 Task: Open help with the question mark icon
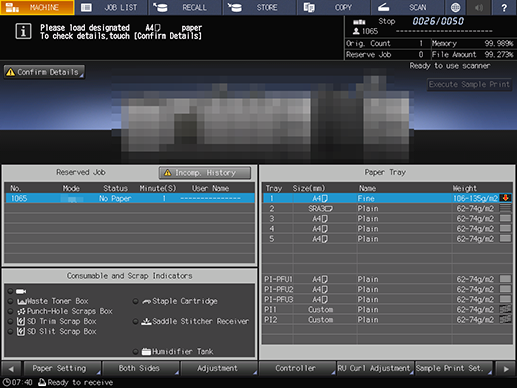(504, 7)
